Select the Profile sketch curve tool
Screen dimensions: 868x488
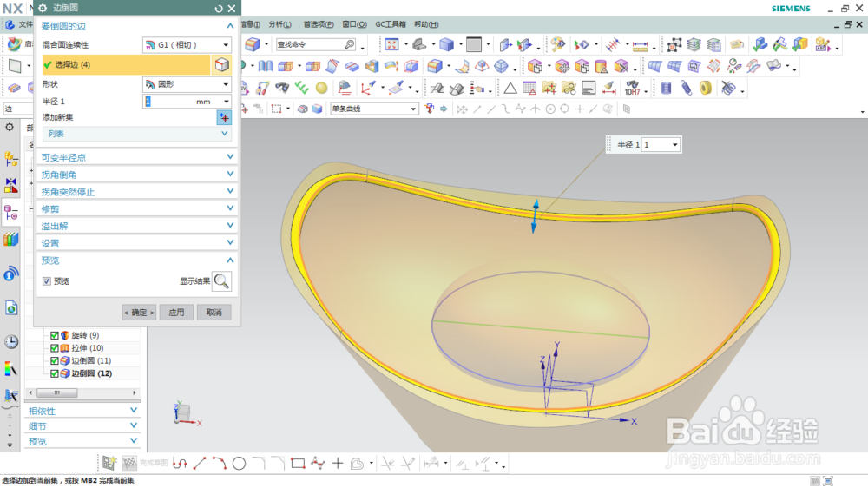pyautogui.click(x=180, y=463)
